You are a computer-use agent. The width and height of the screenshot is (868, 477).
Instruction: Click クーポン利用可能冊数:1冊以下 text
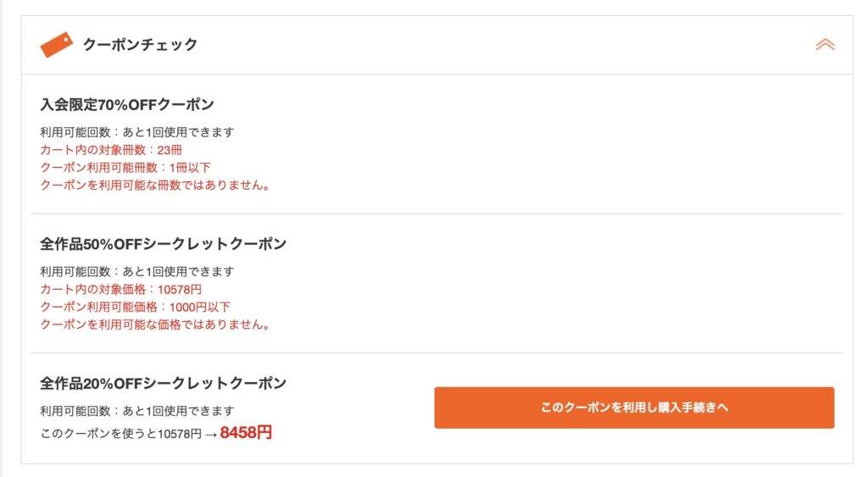click(125, 168)
